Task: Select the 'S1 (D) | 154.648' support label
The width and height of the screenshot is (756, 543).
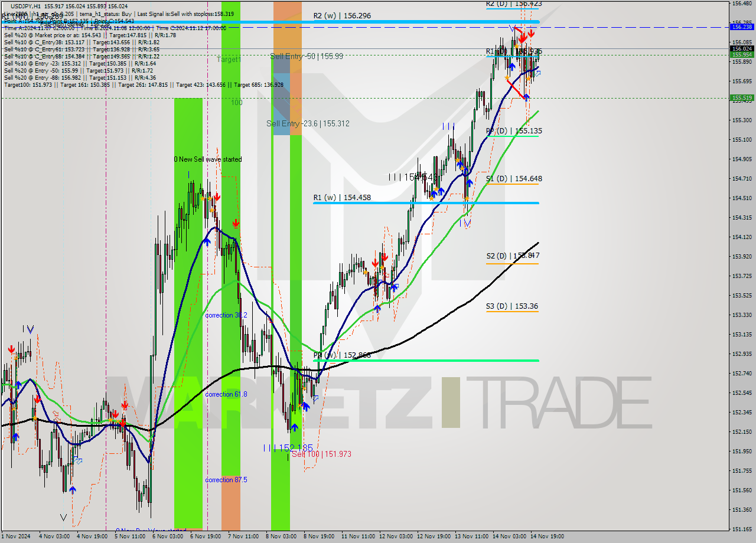Action: (514, 179)
